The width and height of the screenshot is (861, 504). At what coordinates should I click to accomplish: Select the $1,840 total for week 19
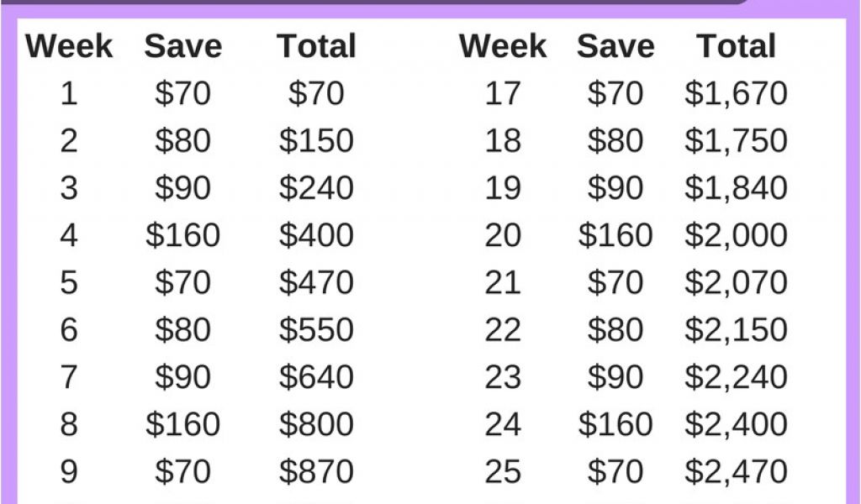tap(736, 188)
